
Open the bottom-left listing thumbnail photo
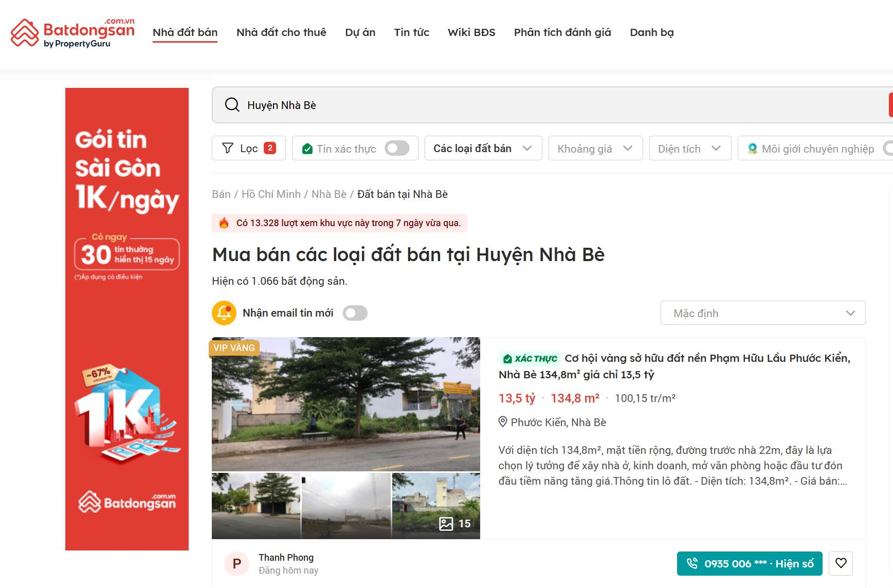[x=256, y=506]
